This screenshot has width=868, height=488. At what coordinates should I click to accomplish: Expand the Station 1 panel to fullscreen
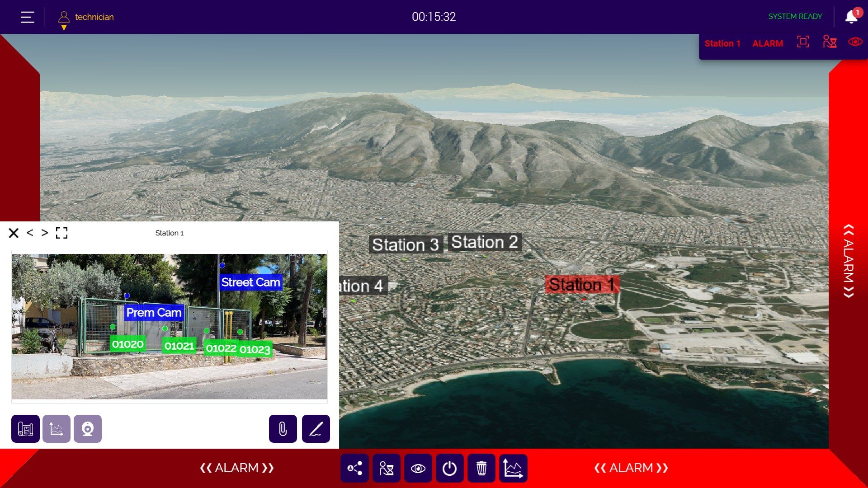pos(61,233)
